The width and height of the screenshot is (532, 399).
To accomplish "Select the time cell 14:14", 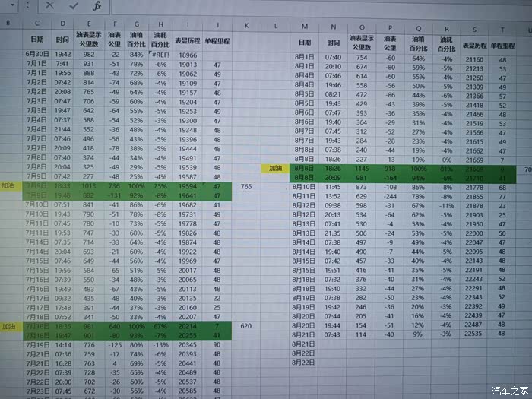I will [x=63, y=345].
